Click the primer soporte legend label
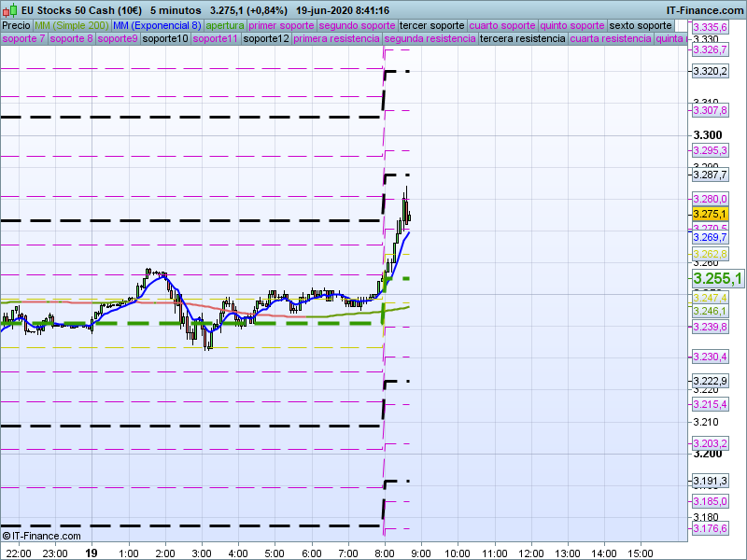The width and height of the screenshot is (747, 560). 283,25
